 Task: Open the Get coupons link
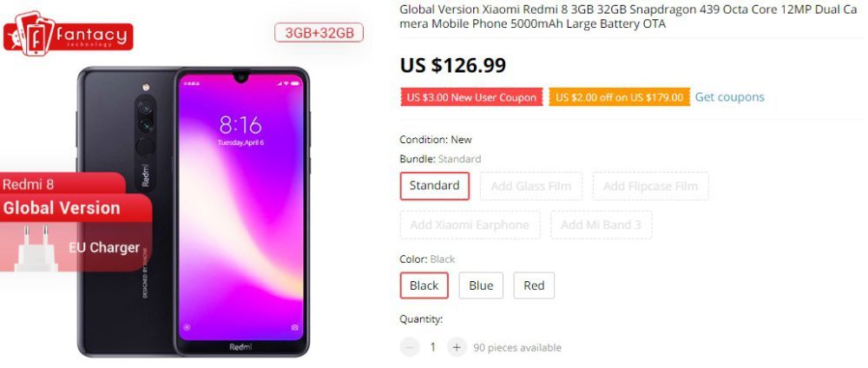[x=730, y=97]
